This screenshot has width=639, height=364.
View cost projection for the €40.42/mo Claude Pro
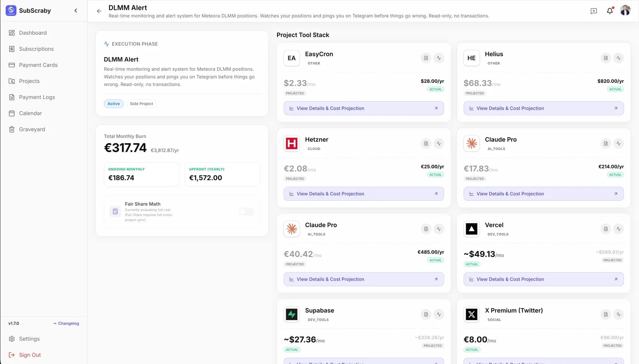[364, 279]
